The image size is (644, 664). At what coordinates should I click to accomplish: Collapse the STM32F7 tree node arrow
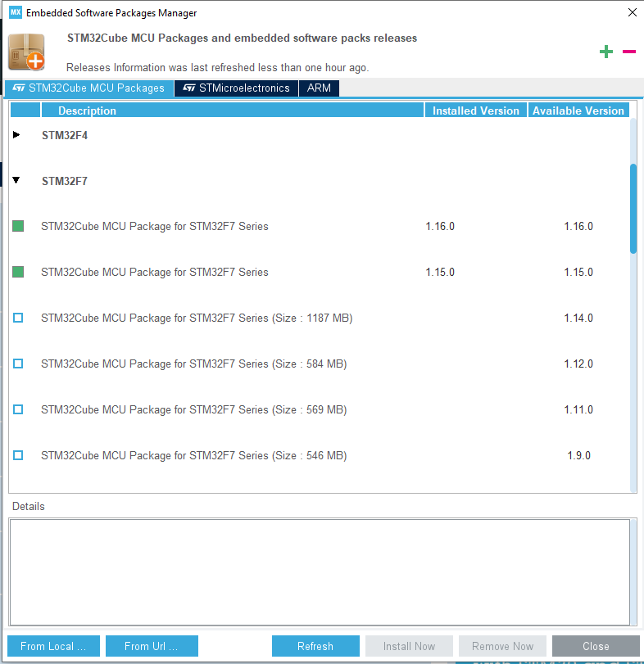click(16, 180)
